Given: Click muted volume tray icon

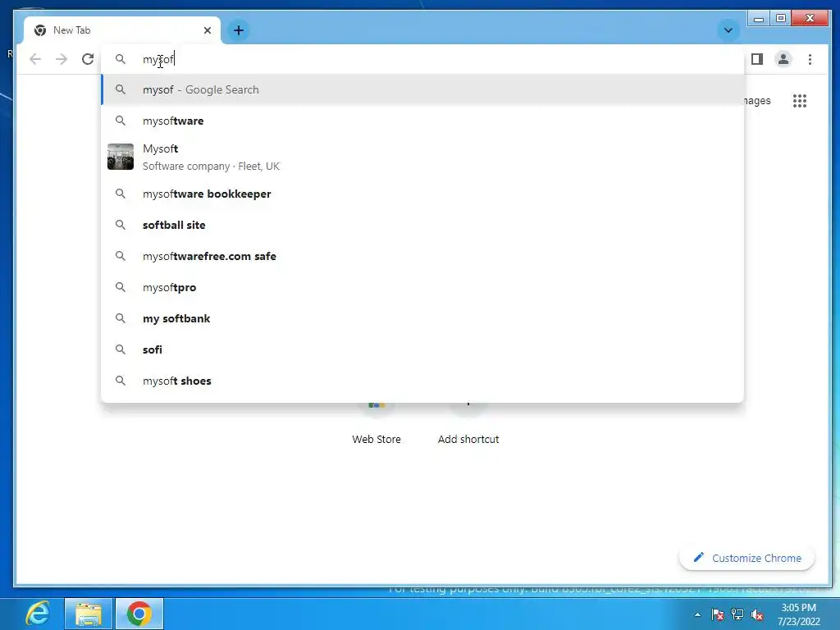Looking at the screenshot, I should point(757,614).
